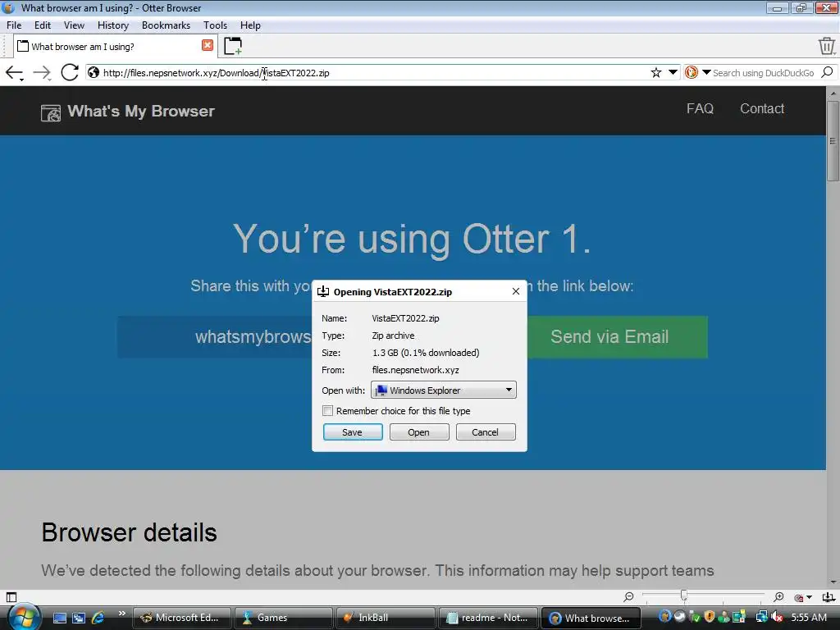Open the Bookmarks menu

tap(166, 25)
